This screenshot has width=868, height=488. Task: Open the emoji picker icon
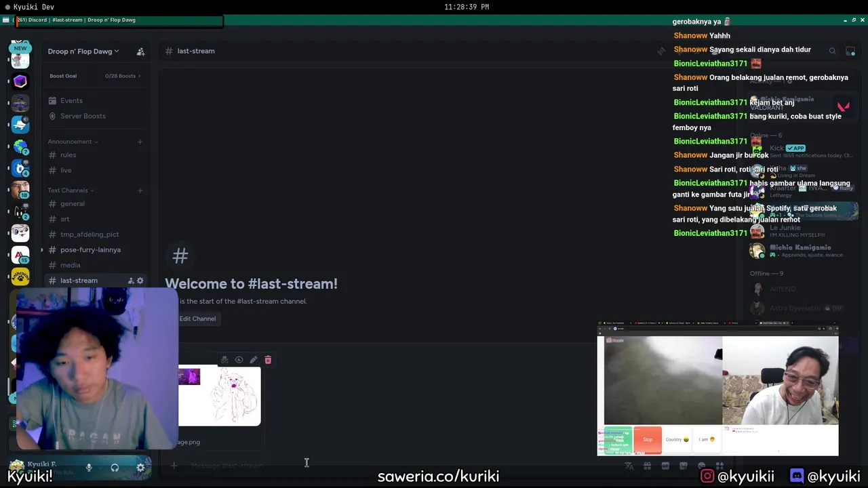click(702, 466)
